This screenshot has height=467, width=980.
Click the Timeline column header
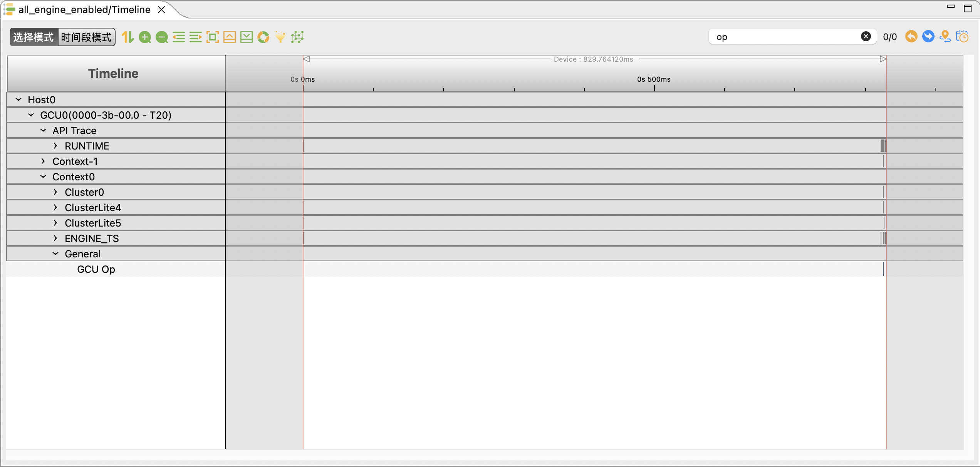coord(116,73)
